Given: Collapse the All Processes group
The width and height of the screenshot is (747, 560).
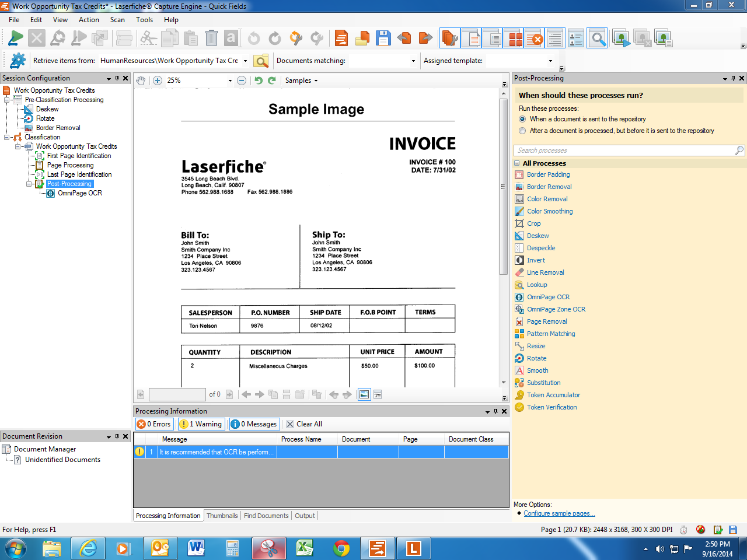Looking at the screenshot, I should point(517,163).
